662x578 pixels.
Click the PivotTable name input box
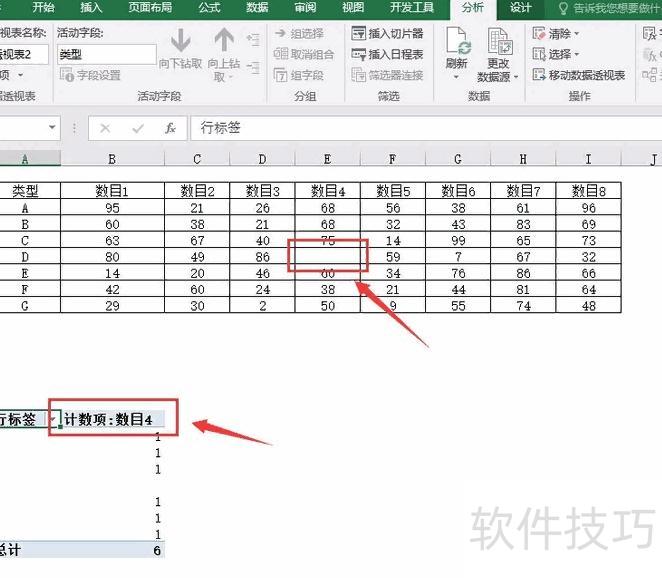coord(23,54)
